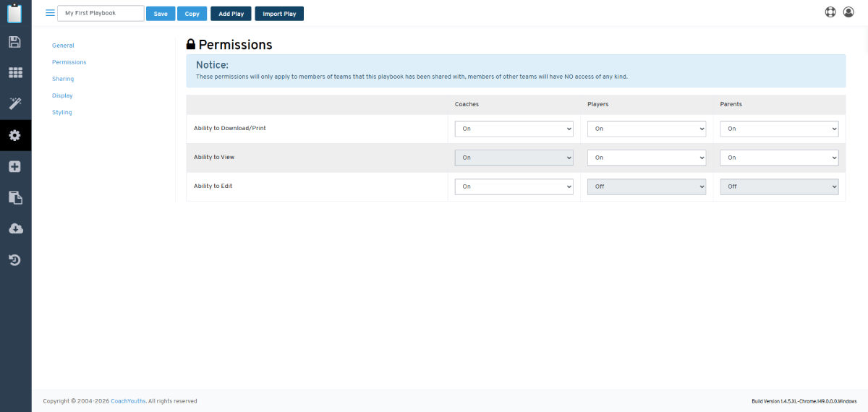The height and width of the screenshot is (412, 868).
Task: Open Coaches dropdown for Ability to Edit
Action: [x=514, y=186]
